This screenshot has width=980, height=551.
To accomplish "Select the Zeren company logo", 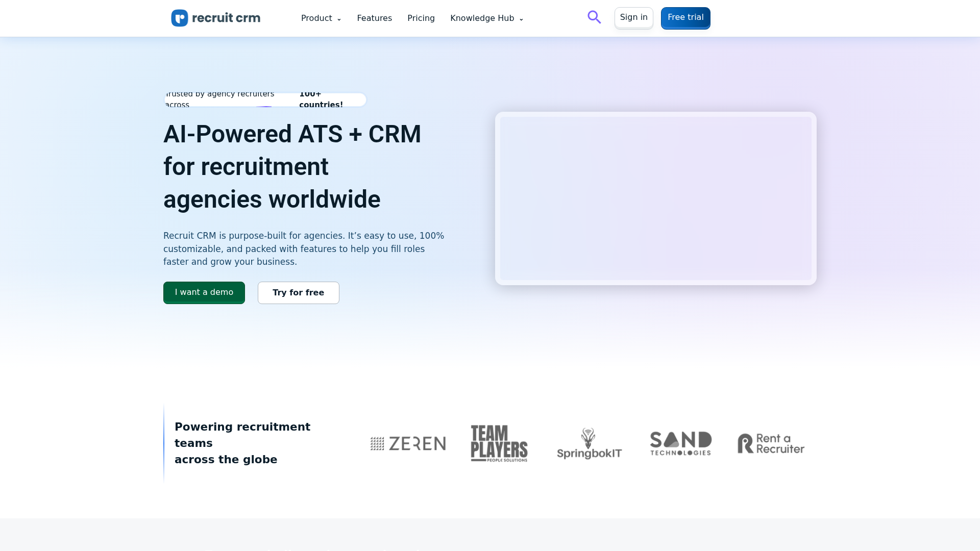I will 407,443.
